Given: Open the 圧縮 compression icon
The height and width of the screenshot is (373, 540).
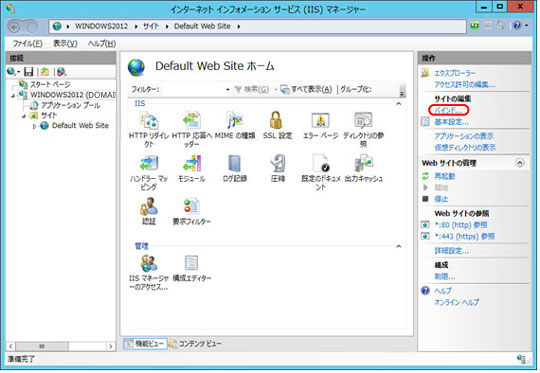Looking at the screenshot, I should pos(278,164).
